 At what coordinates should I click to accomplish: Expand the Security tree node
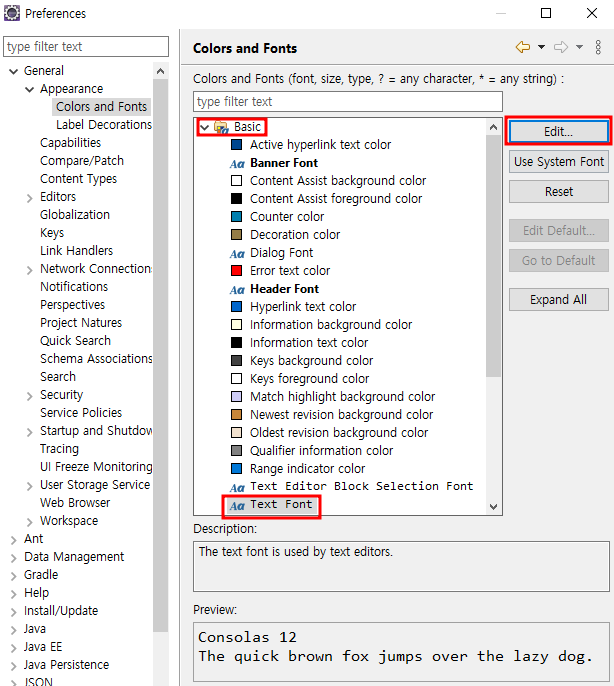[x=29, y=396]
